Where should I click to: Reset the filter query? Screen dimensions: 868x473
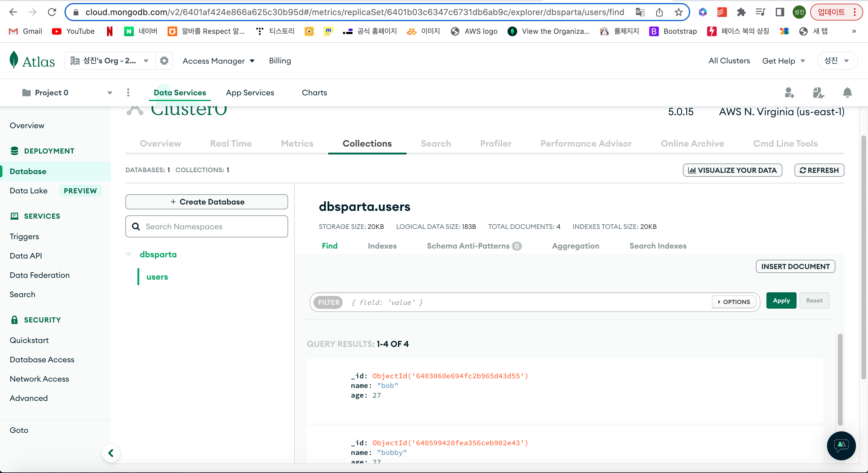pos(814,300)
